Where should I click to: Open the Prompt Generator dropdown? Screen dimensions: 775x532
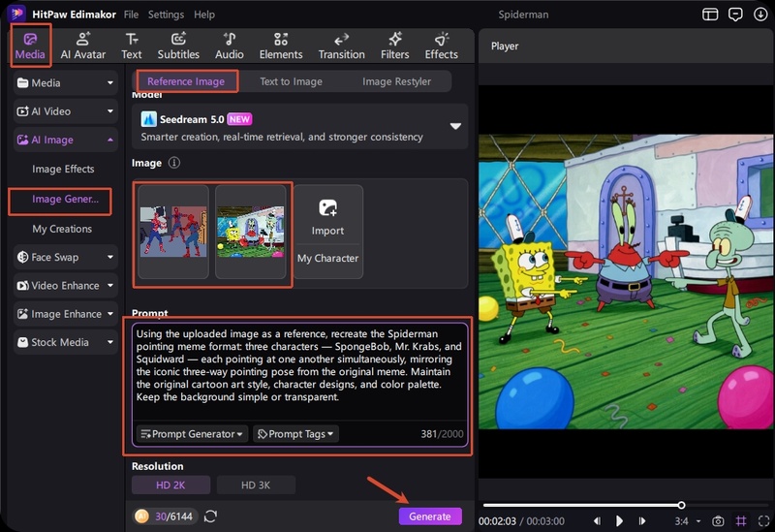tap(192, 434)
